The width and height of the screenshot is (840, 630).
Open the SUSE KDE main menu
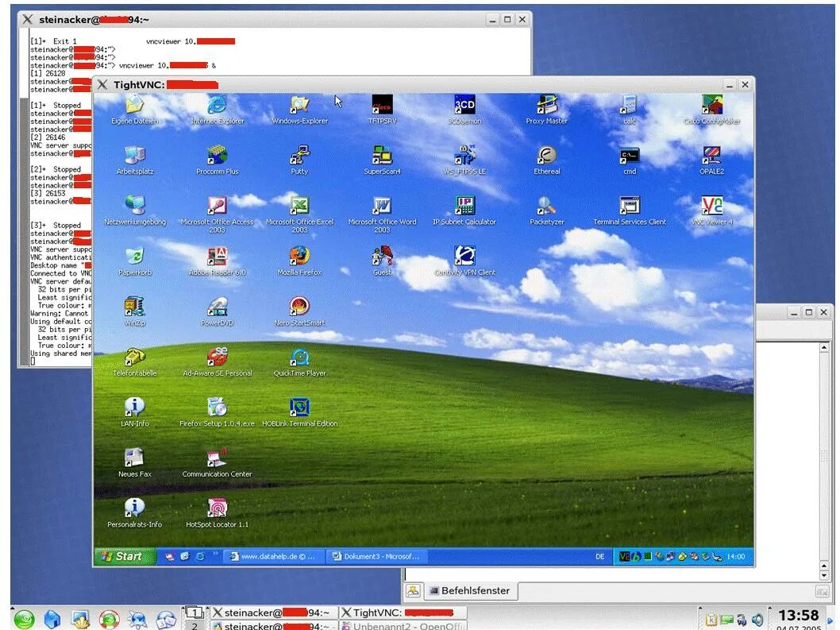point(24,620)
